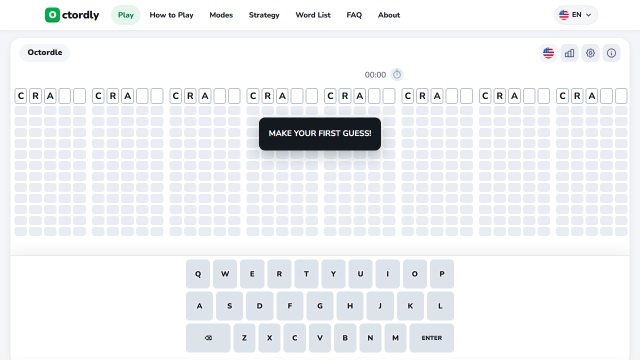Tap the K key
Screen dimensions: 640x360
pos(410,306)
